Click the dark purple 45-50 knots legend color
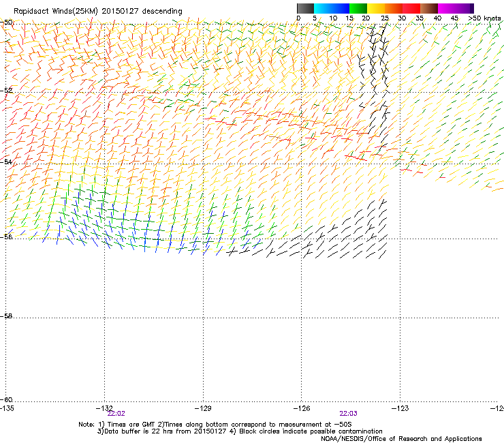The width and height of the screenshot is (504, 443). coord(464,8)
